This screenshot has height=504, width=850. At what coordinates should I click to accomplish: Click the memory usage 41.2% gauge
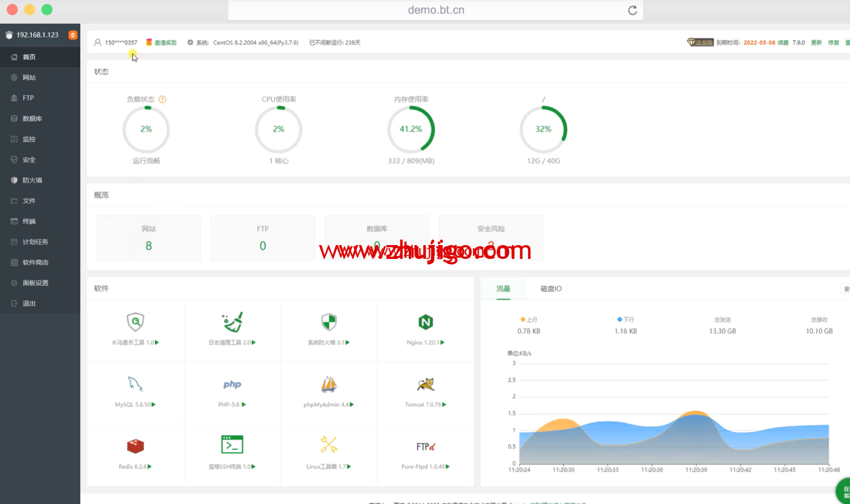(x=411, y=129)
